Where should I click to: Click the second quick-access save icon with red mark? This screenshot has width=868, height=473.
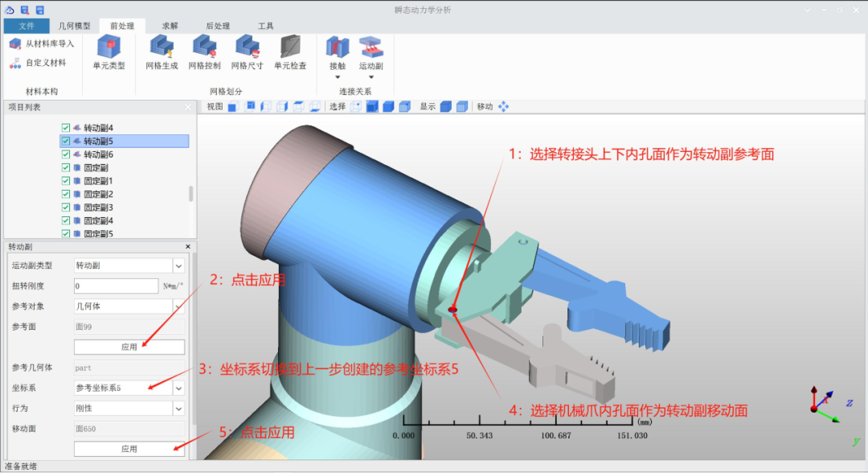(24, 10)
